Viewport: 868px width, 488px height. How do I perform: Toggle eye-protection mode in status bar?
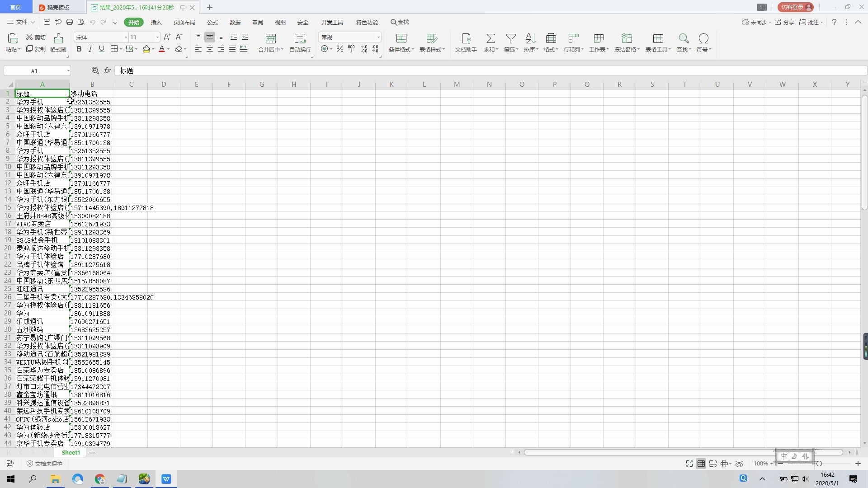[x=739, y=464]
